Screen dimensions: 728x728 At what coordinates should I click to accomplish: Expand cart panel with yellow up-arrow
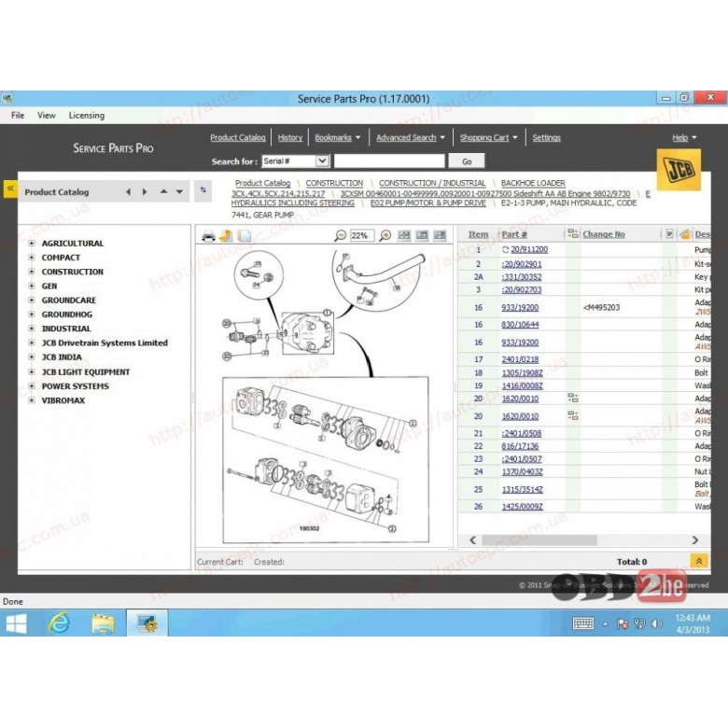698,561
